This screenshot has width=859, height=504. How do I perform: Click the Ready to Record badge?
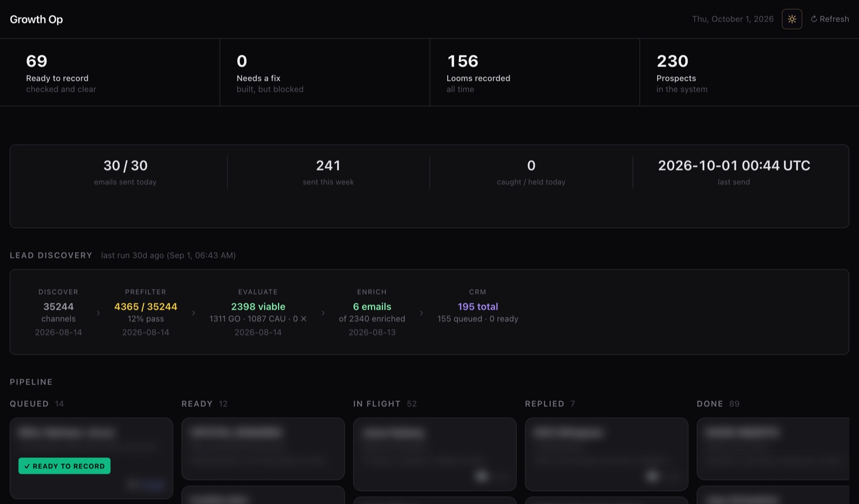tap(64, 466)
